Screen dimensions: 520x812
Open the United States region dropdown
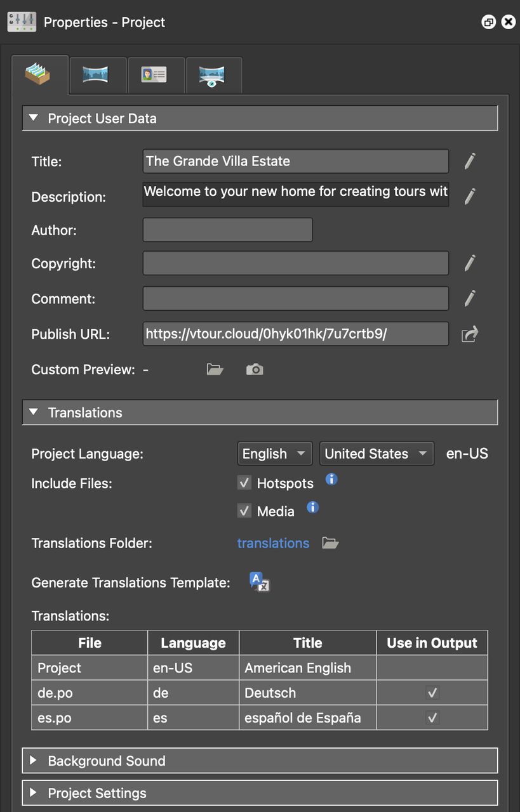tap(377, 454)
